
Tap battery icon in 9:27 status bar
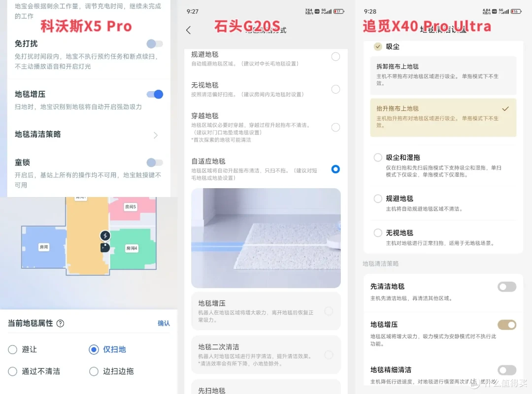(339, 11)
